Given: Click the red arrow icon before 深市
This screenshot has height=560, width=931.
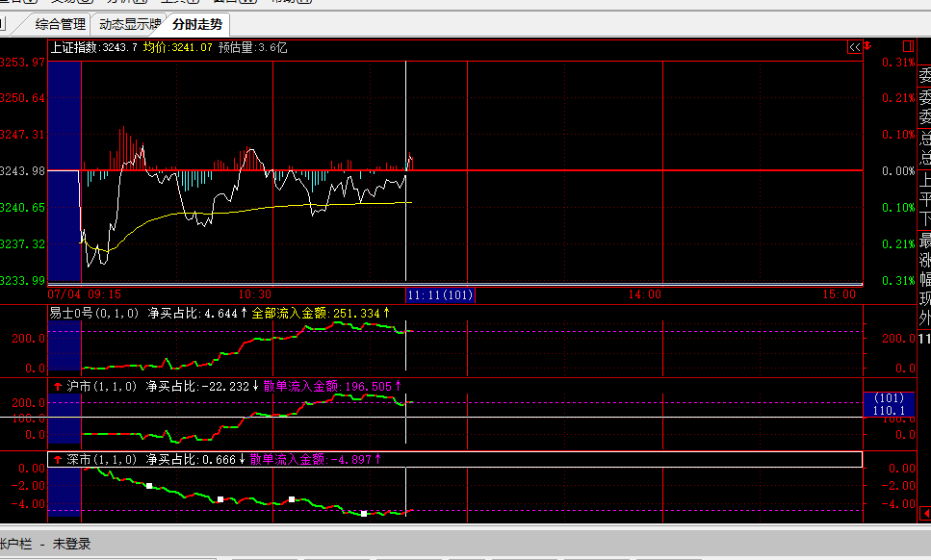Looking at the screenshot, I should tap(57, 459).
